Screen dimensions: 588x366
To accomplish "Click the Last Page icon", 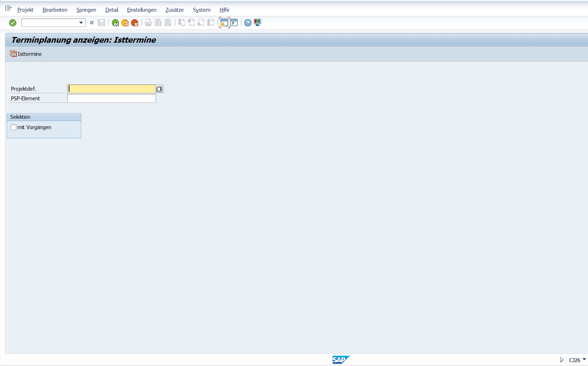I will [210, 23].
